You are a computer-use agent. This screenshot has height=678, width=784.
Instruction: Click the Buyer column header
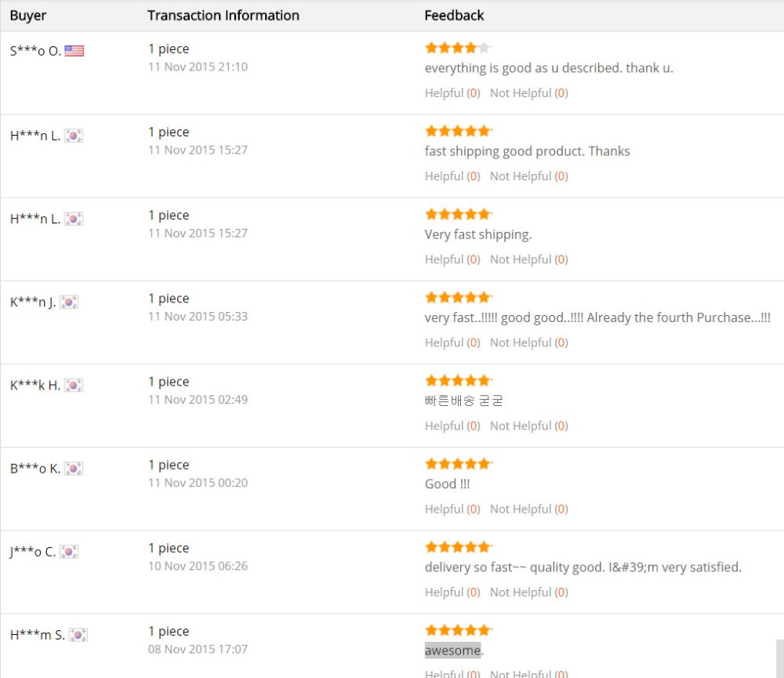pos(28,16)
